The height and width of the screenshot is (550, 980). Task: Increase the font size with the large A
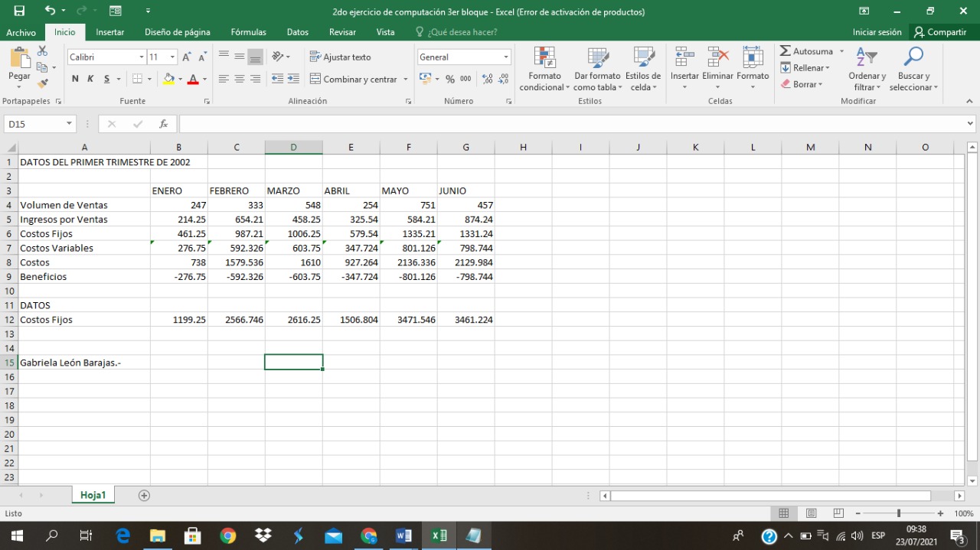point(187,57)
